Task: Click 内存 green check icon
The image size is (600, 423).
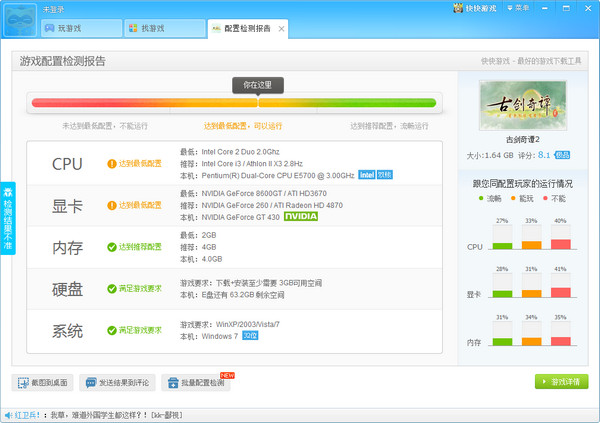Action: (x=112, y=247)
